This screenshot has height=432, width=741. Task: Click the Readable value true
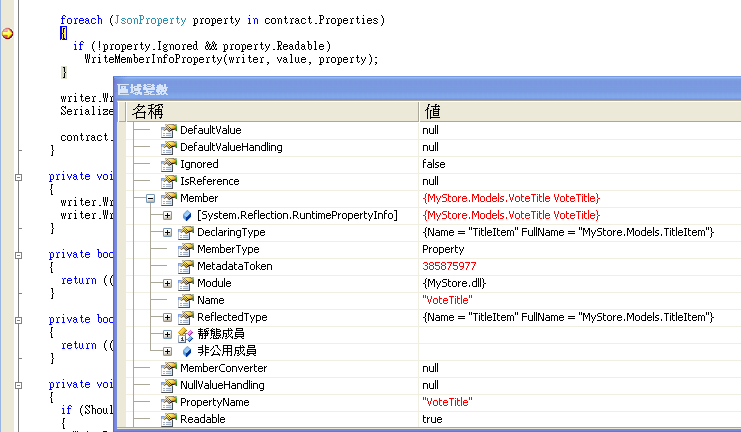click(432, 419)
